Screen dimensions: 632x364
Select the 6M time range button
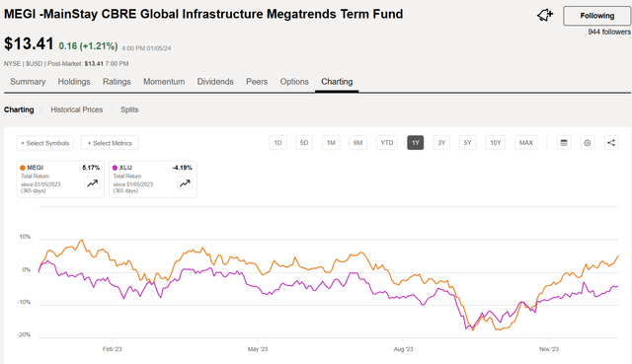357,142
